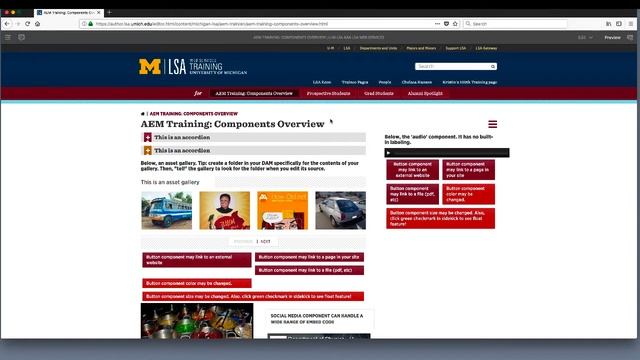Image resolution: width=640 pixels, height=360 pixels.
Task: Open the portrait on yellow background gallery thumbnail
Action: 224,211
